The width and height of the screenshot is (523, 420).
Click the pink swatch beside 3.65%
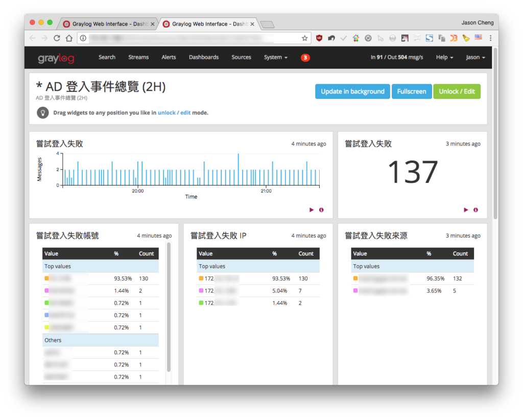tap(355, 291)
